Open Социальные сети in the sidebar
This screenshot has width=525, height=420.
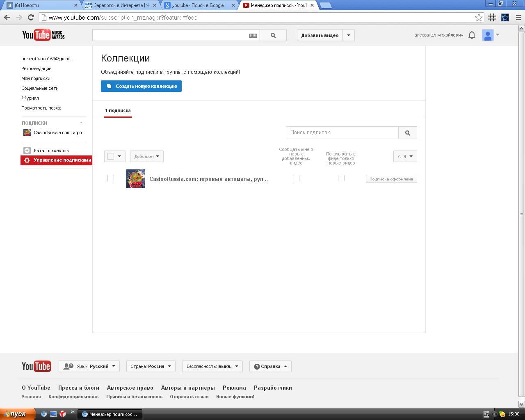[40, 88]
